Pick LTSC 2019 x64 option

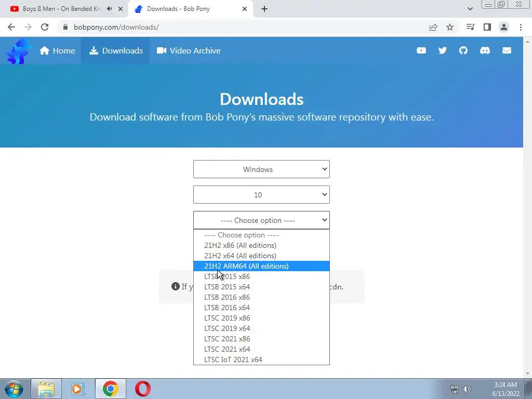coord(261,328)
